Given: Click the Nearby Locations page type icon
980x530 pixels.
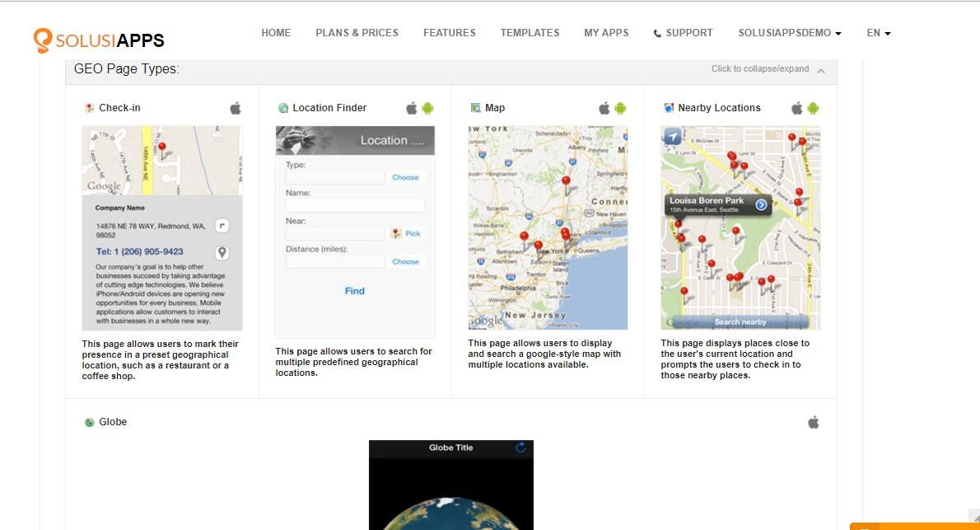Looking at the screenshot, I should tap(668, 108).
